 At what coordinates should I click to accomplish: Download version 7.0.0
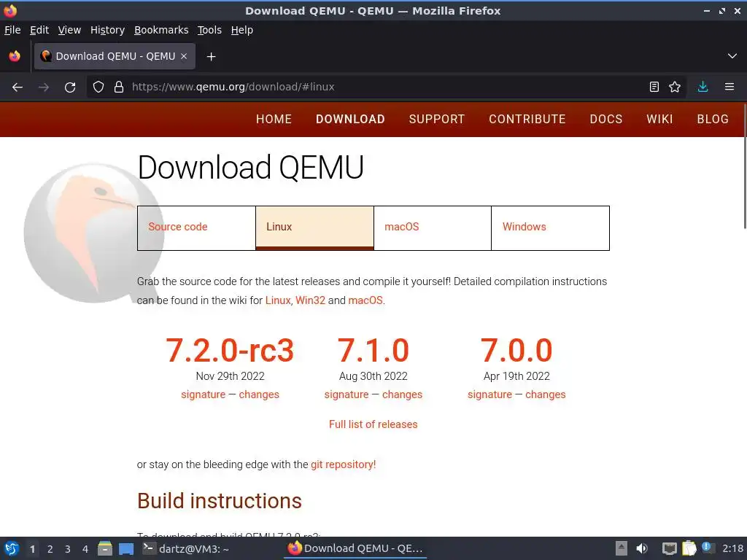[x=516, y=351]
